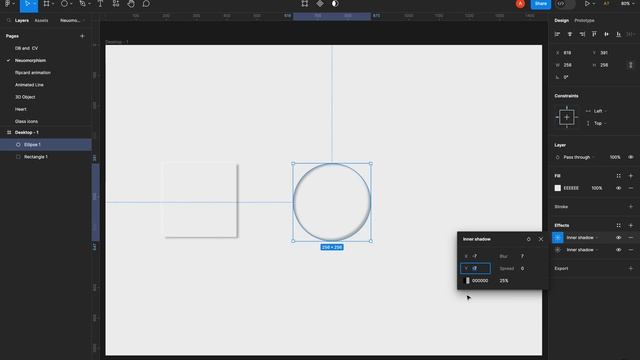Add a new effect with plus icon
The width and height of the screenshot is (640, 360).
pyautogui.click(x=631, y=225)
